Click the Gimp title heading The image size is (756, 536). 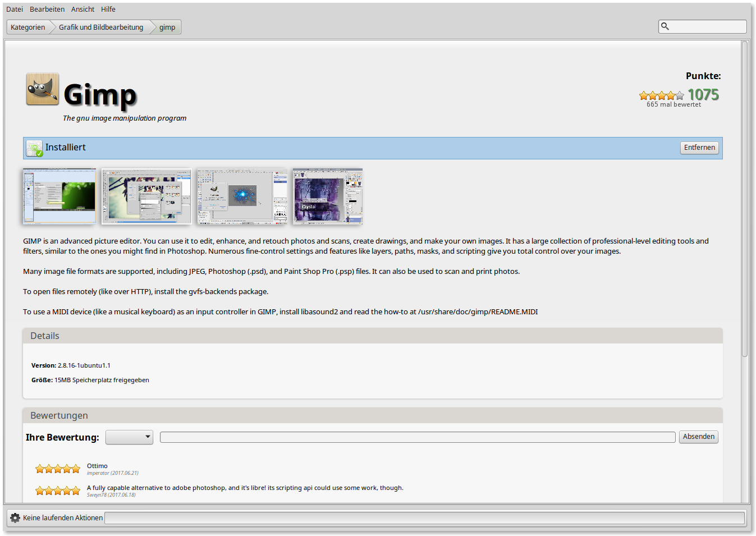click(x=100, y=94)
